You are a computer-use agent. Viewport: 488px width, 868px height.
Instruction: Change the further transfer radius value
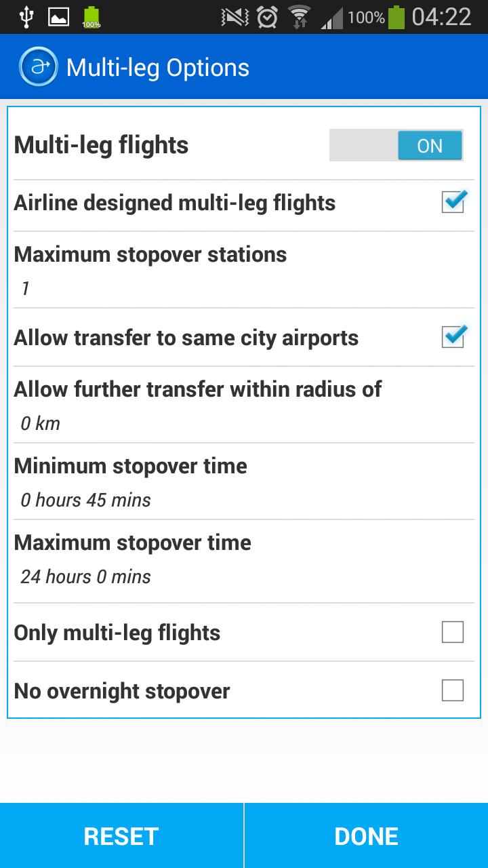pos(244,406)
